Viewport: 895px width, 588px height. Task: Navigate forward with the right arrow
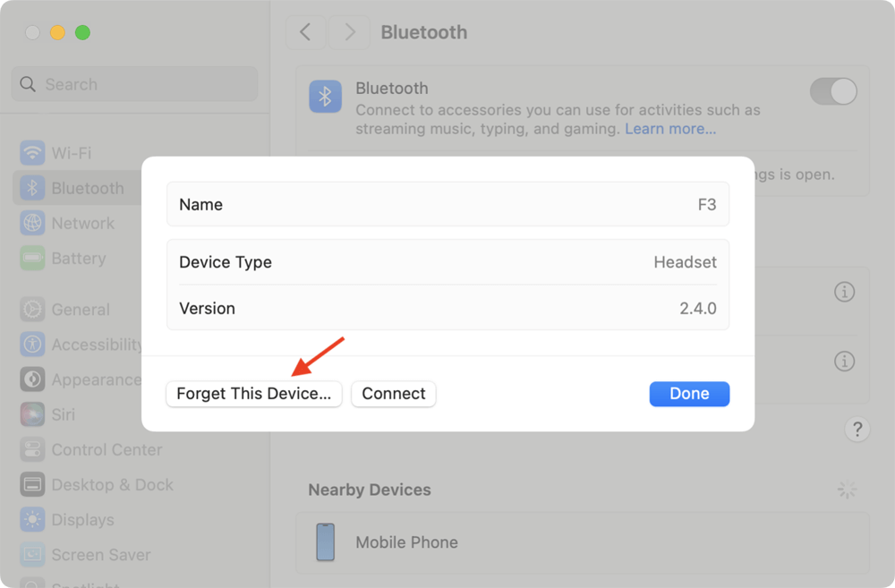(x=349, y=32)
